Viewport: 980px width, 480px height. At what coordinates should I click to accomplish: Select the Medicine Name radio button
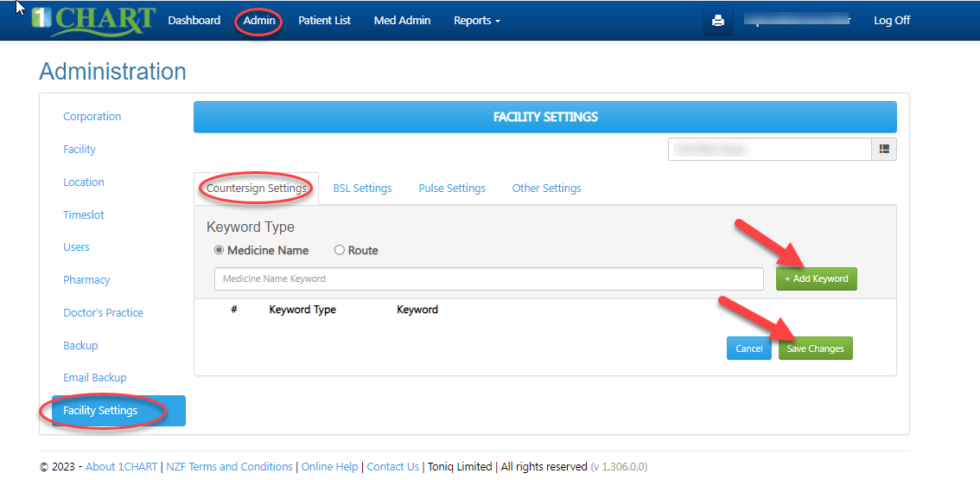pos(220,251)
